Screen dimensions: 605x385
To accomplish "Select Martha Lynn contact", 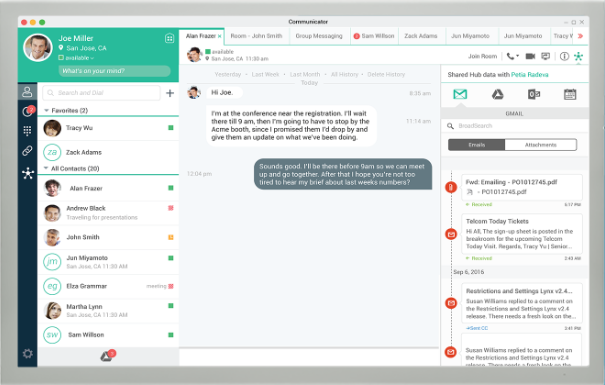I will 108,311.
